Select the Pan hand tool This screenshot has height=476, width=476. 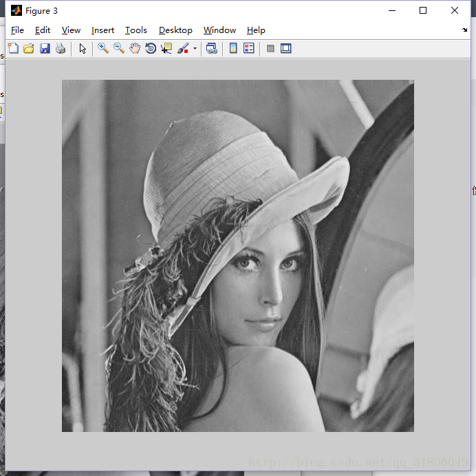(135, 48)
